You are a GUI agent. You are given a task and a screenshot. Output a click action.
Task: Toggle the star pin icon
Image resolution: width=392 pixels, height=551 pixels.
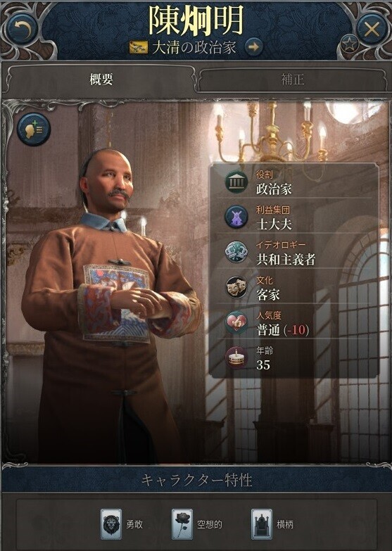click(349, 44)
